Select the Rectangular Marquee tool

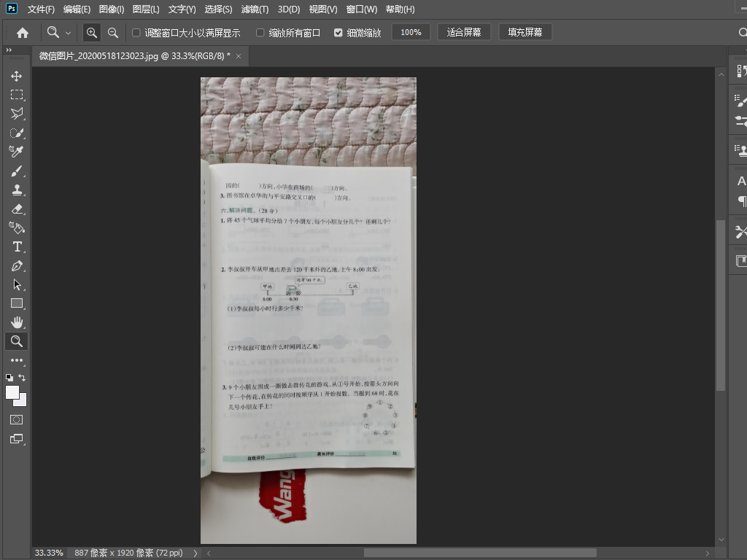16,94
